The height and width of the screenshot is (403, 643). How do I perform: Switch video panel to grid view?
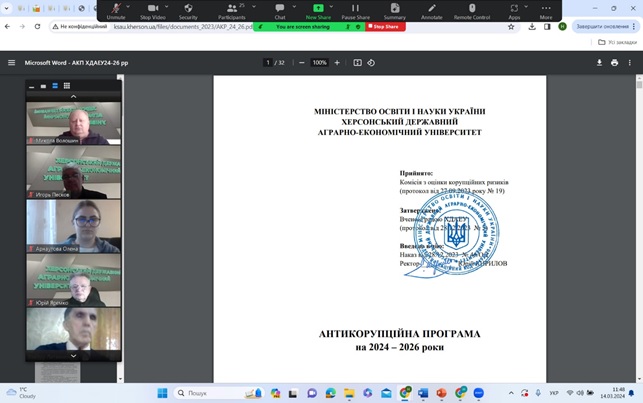67,86
